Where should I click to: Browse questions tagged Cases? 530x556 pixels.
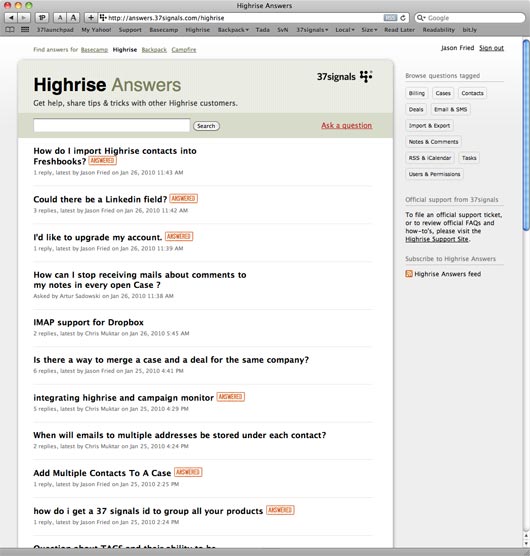click(443, 93)
